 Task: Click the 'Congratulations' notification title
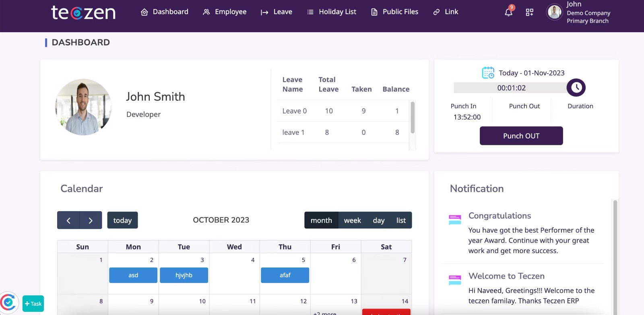coord(500,216)
